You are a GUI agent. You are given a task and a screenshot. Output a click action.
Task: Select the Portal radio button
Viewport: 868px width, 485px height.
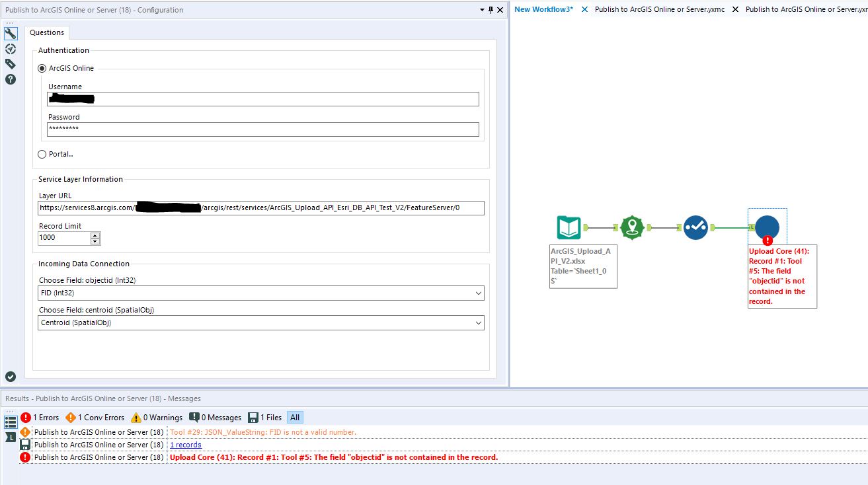(42, 154)
